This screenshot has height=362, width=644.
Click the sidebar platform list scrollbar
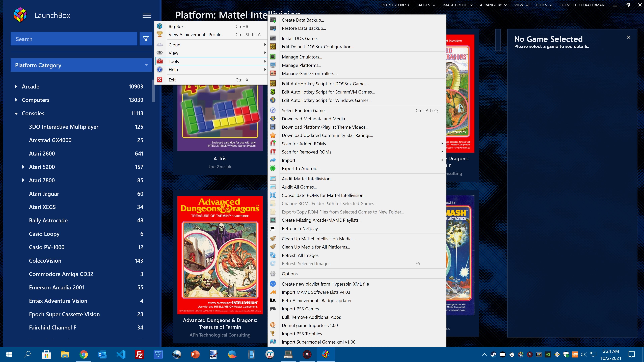point(153,91)
